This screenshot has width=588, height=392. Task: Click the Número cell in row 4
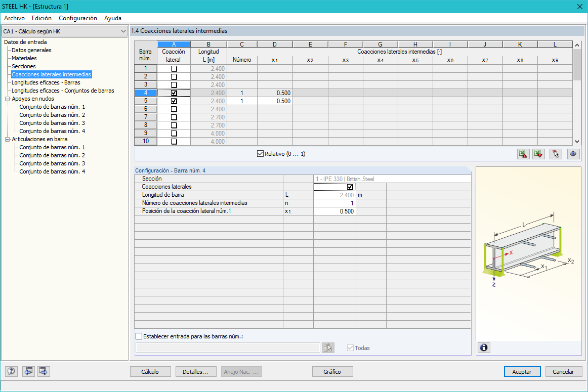pyautogui.click(x=242, y=93)
